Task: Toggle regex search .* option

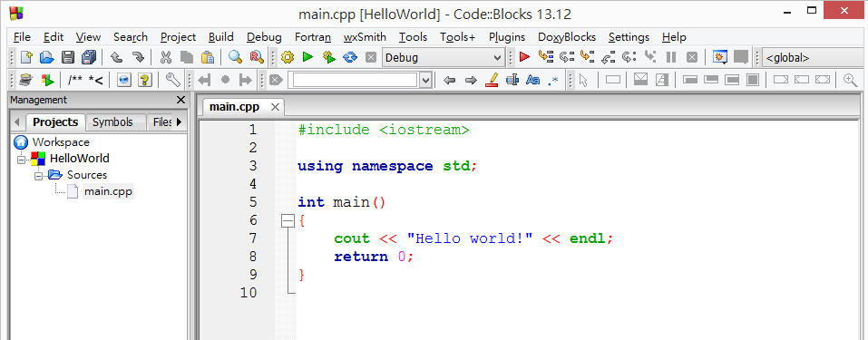Action: click(552, 81)
